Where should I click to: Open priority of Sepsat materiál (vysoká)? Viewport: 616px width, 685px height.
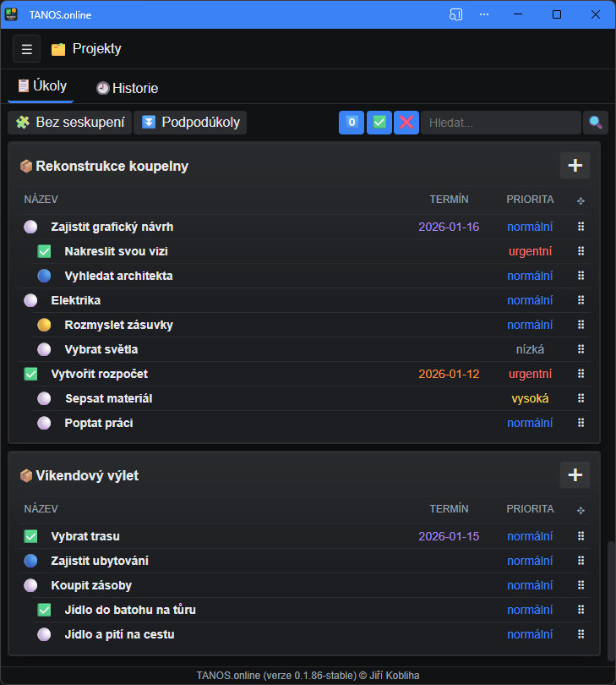click(x=530, y=398)
